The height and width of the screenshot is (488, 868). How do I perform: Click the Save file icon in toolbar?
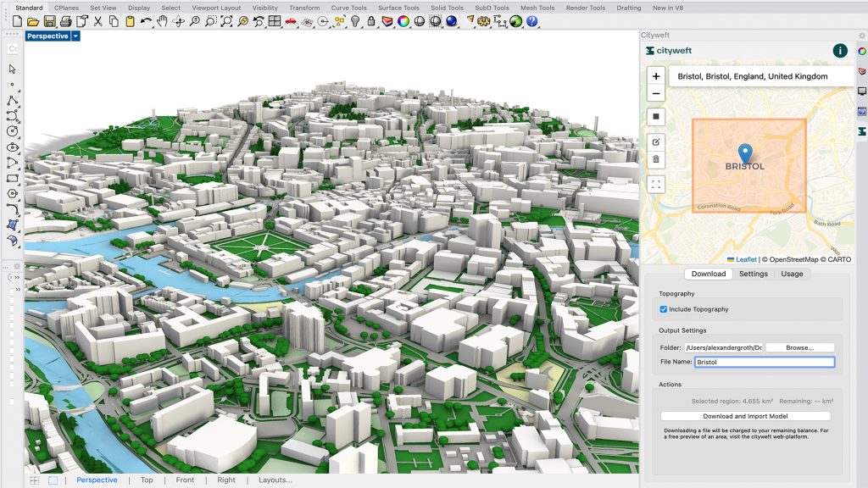click(49, 21)
